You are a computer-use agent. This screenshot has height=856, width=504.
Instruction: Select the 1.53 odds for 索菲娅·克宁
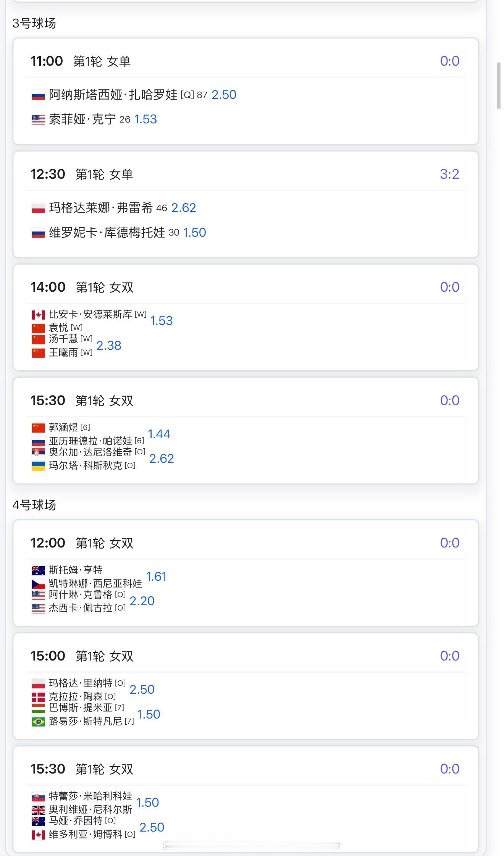point(145,120)
